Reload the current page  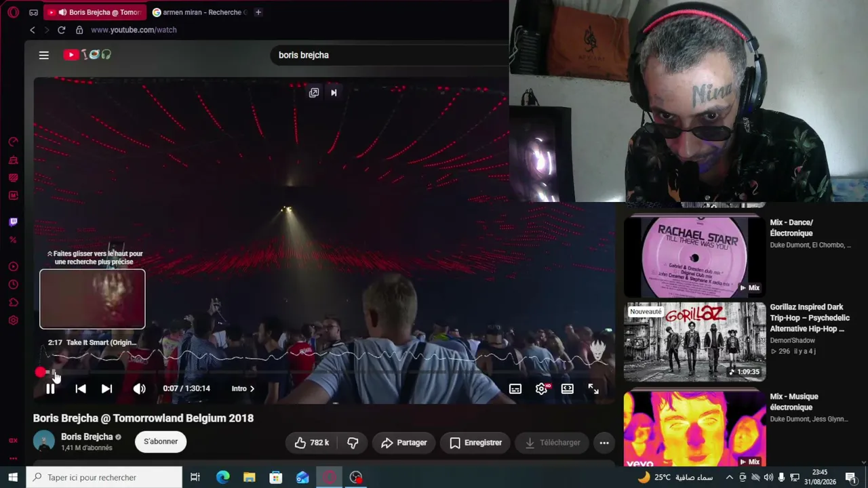click(61, 30)
